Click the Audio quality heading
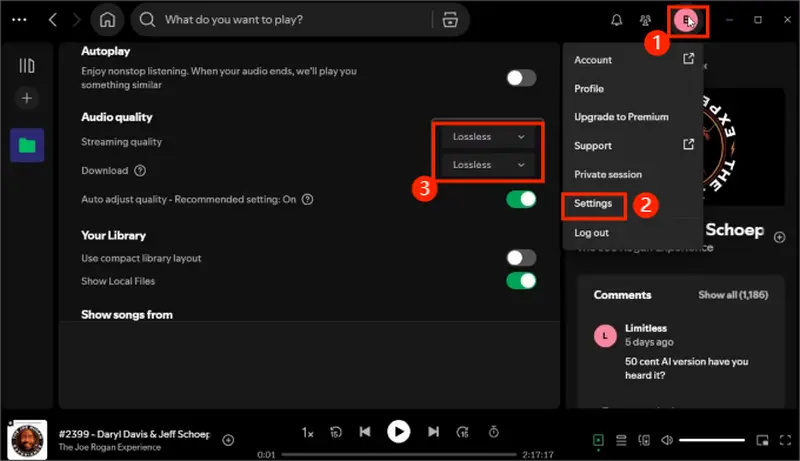The width and height of the screenshot is (800, 461). coord(116,117)
